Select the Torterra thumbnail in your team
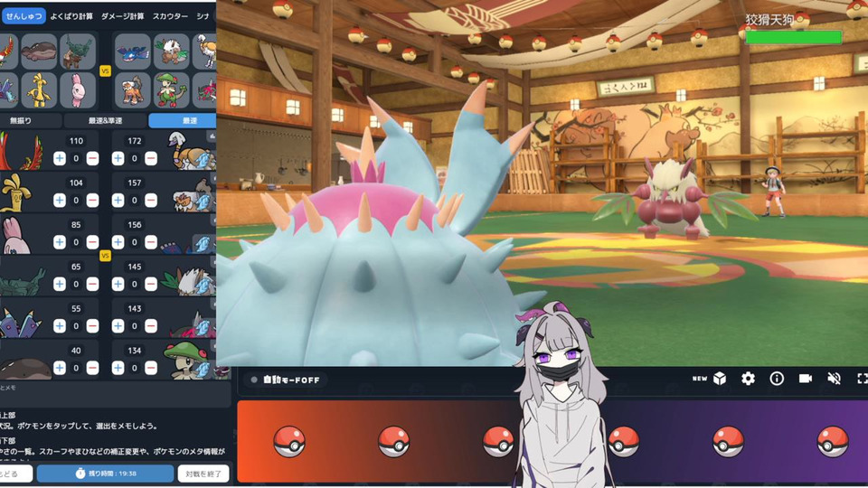The height and width of the screenshot is (488, 868). pyautogui.click(x=78, y=52)
